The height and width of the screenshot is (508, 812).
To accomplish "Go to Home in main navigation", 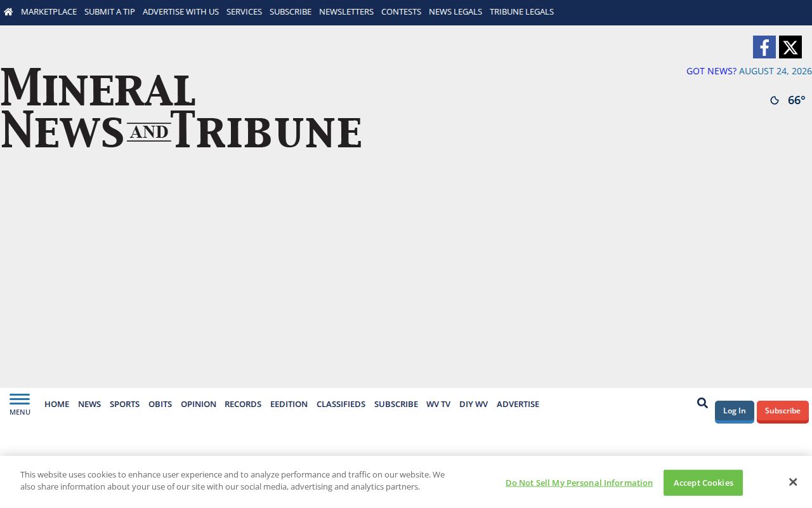I will [56, 404].
